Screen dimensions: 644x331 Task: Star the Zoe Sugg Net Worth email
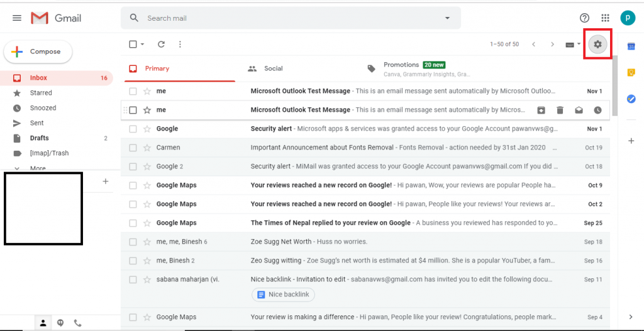[x=147, y=242]
